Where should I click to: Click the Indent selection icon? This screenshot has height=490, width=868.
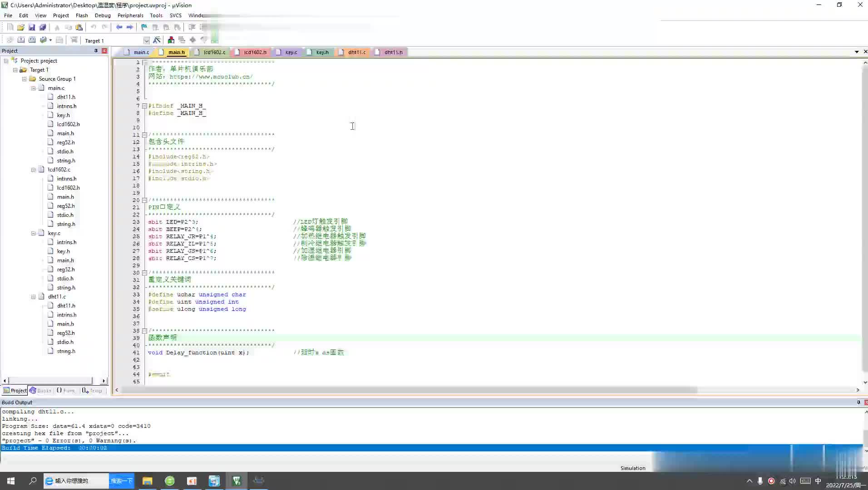tap(192, 27)
